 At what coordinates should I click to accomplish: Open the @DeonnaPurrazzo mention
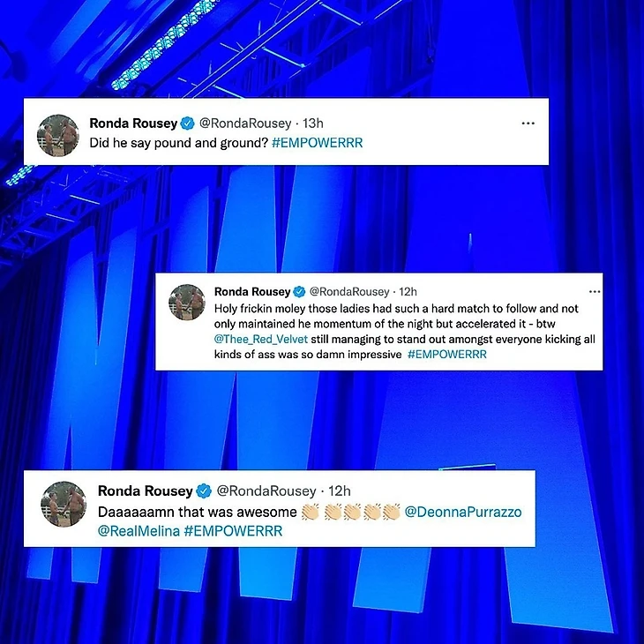(463, 513)
